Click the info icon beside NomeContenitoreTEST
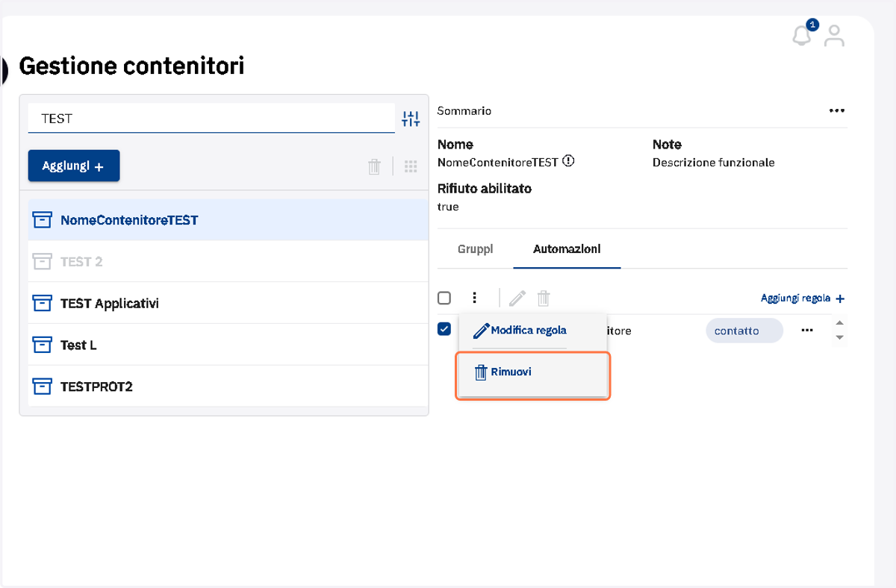Screen dimensions: 896x588 coord(569,161)
